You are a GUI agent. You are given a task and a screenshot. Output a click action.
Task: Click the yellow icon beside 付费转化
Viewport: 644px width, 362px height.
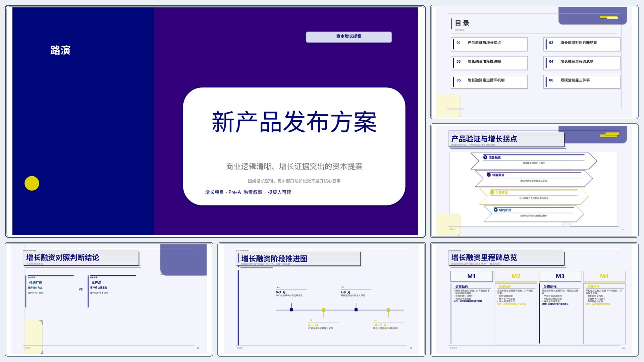(x=492, y=192)
